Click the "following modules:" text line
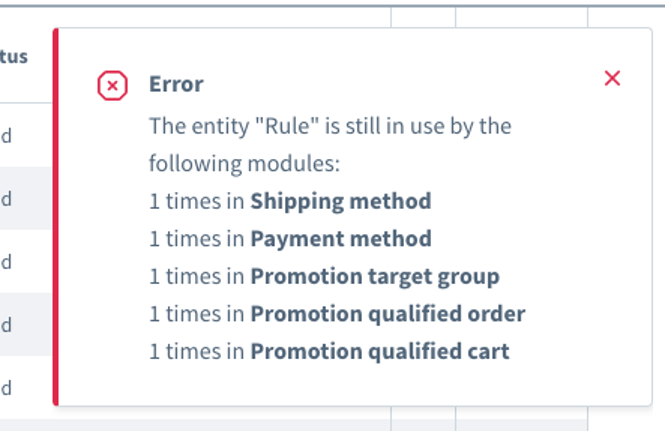The width and height of the screenshot is (666, 432). (245, 164)
